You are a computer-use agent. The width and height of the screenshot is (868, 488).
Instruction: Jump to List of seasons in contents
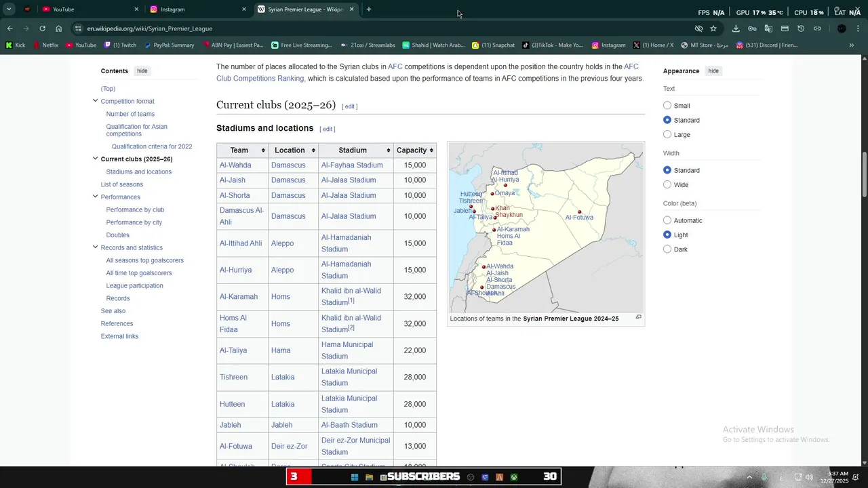click(x=122, y=184)
